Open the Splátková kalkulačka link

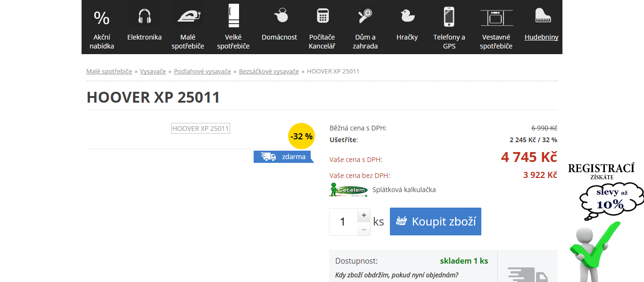coord(404,190)
